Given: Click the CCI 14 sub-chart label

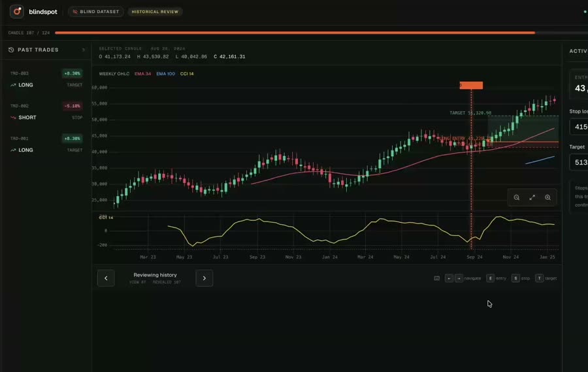Looking at the screenshot, I should pos(106,217).
